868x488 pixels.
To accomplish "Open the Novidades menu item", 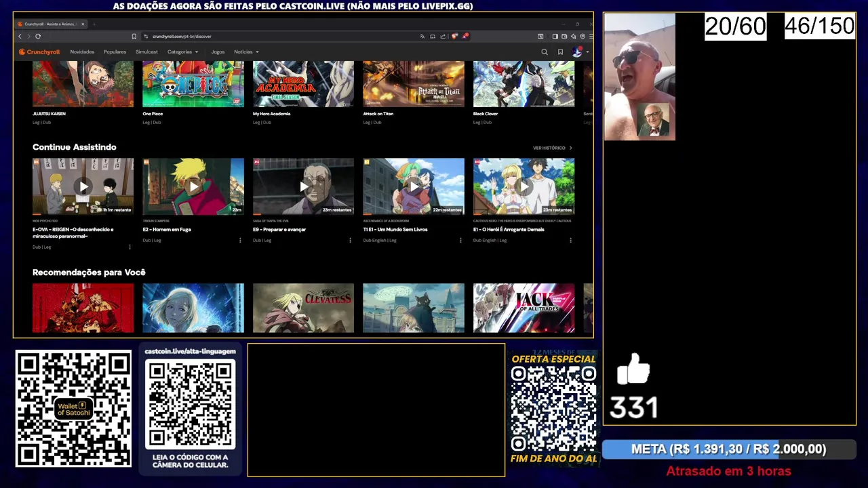I will 82,52.
